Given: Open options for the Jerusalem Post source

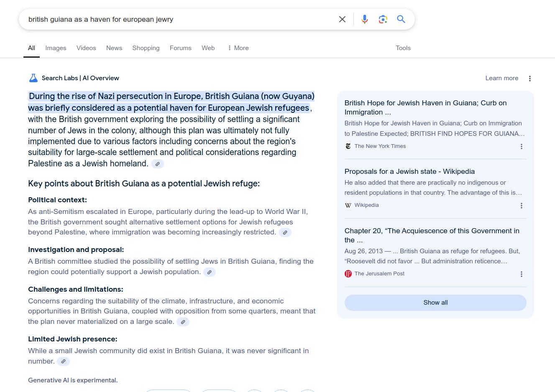Looking at the screenshot, I should click(521, 274).
